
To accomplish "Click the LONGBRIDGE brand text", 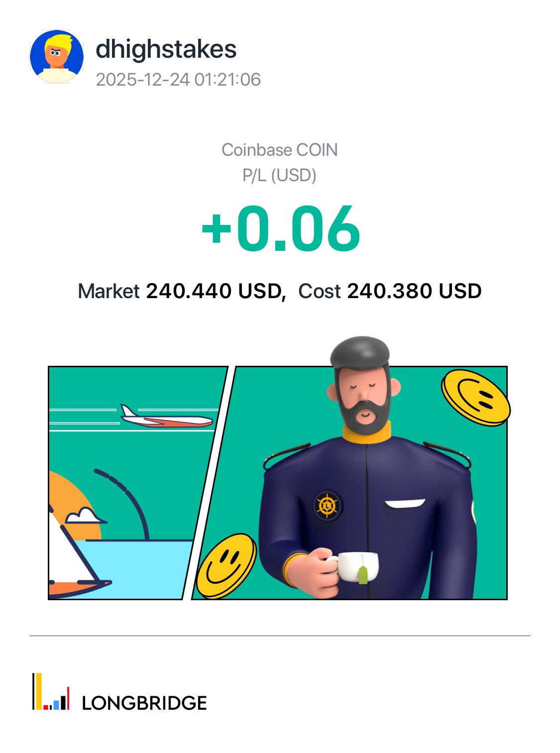I will [144, 703].
